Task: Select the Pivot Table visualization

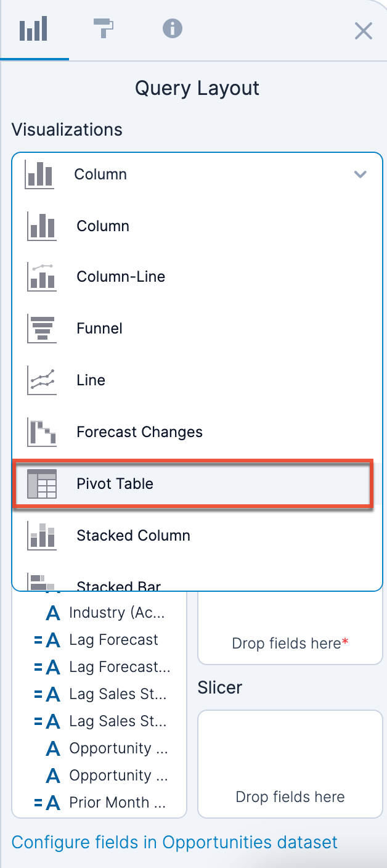Action: click(192, 484)
